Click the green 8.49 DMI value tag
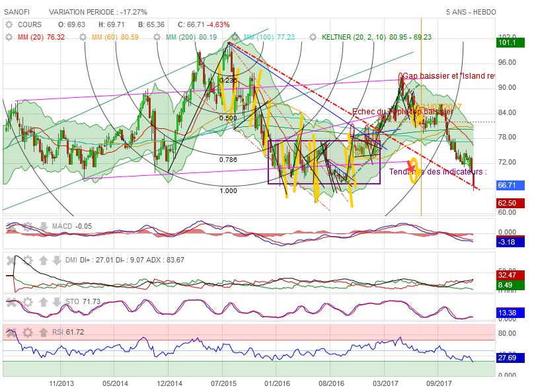Screen dimensions: 534x392 510,285
